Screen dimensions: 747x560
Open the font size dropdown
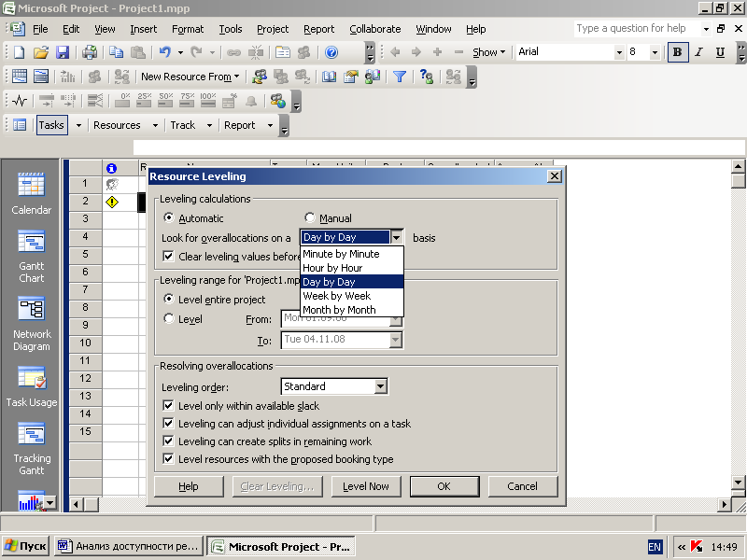point(655,52)
